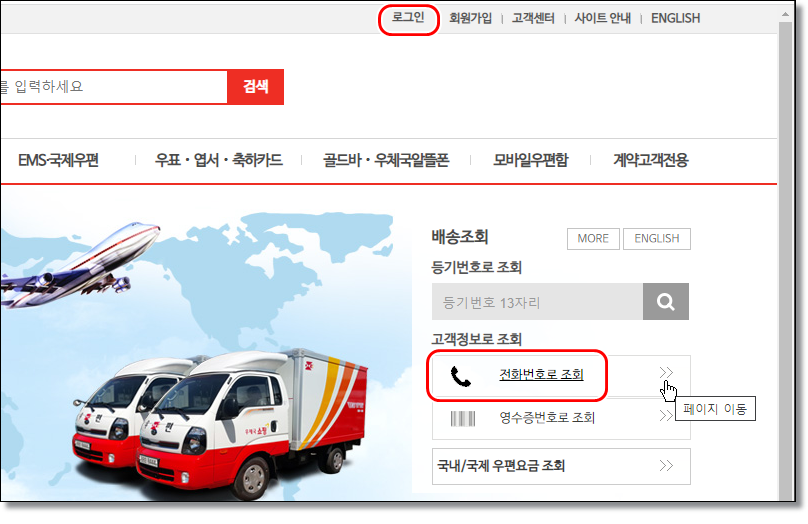Open the 회원가입 sign-up link
The height and width of the screenshot is (524, 808).
coord(470,19)
